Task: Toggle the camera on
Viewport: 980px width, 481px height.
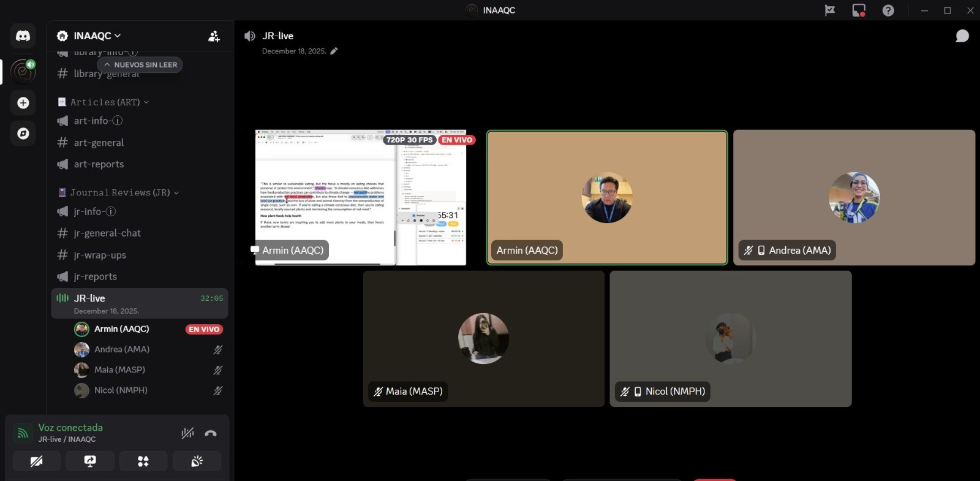Action: tap(37, 461)
